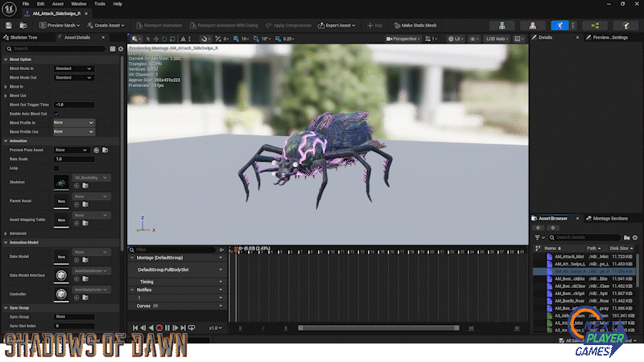Open Asset Browser filter options icon
644x362 pixels.
click(x=539, y=237)
